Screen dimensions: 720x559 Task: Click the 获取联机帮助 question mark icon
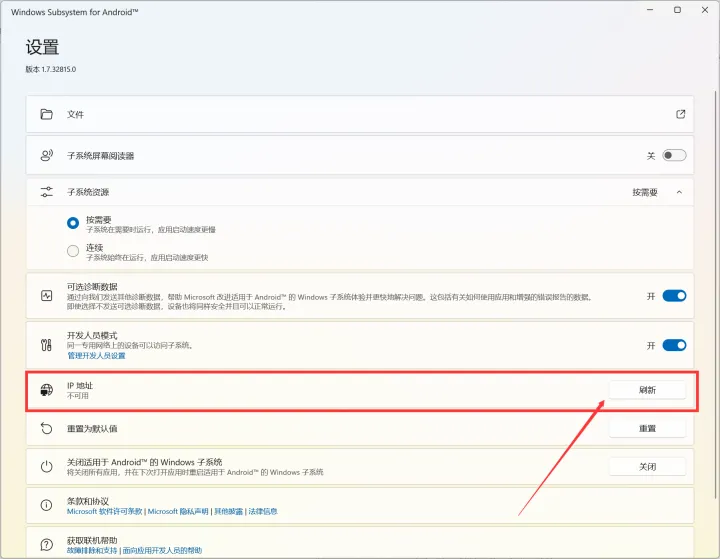pos(46,544)
